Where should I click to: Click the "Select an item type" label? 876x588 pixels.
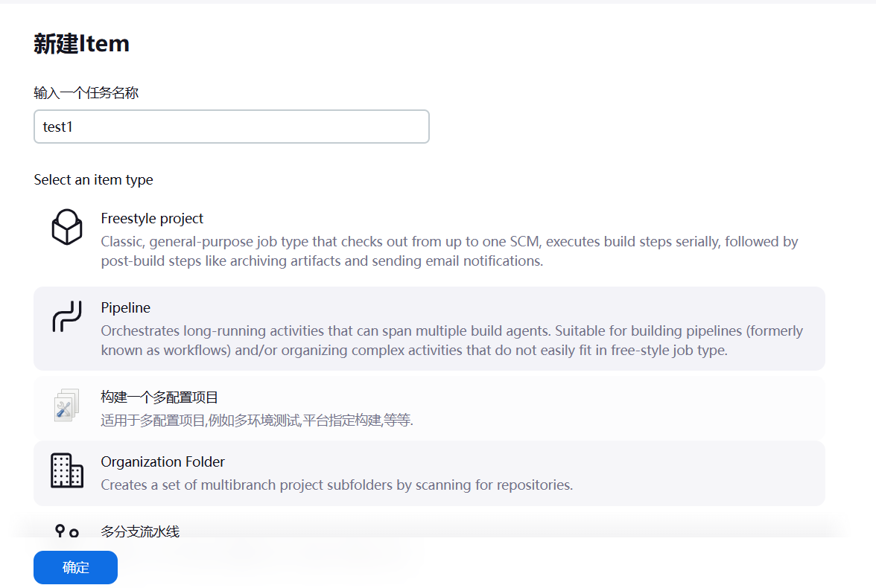pos(93,180)
